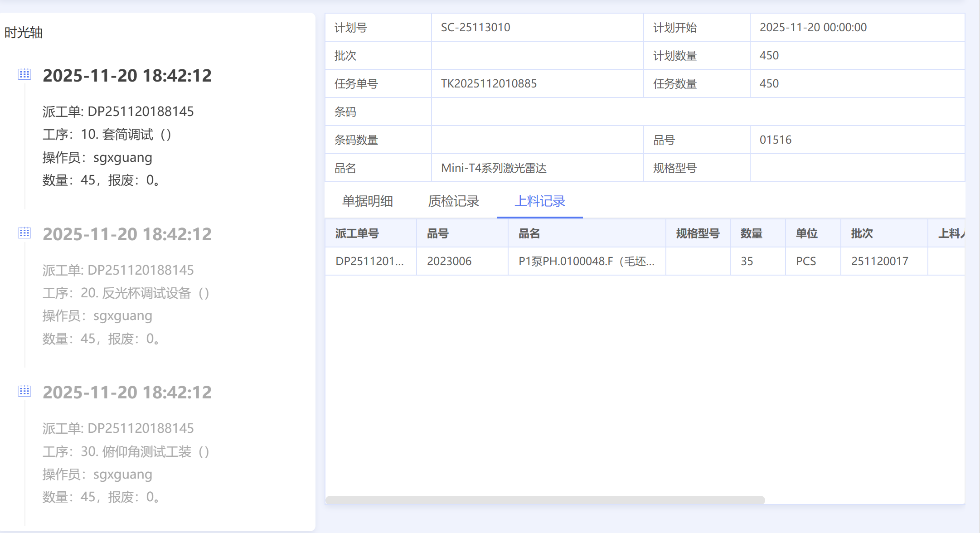Click the 派工单号 column header

coord(357,233)
